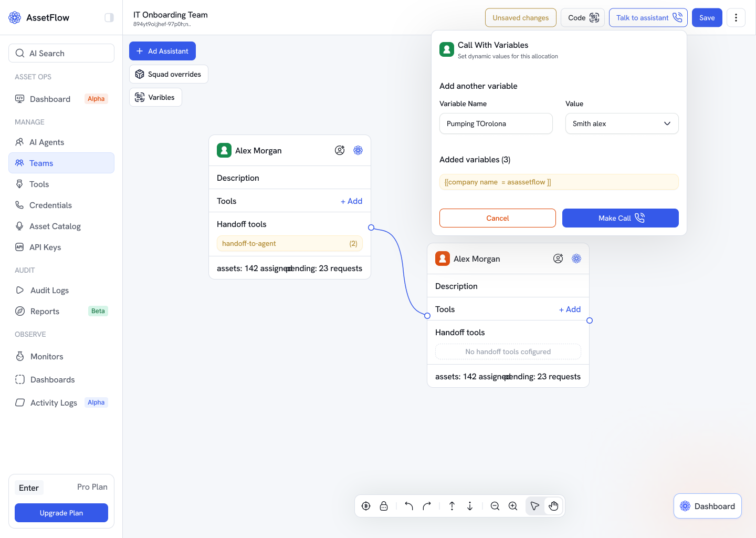
Task: Click the Code button
Action: coord(583,18)
